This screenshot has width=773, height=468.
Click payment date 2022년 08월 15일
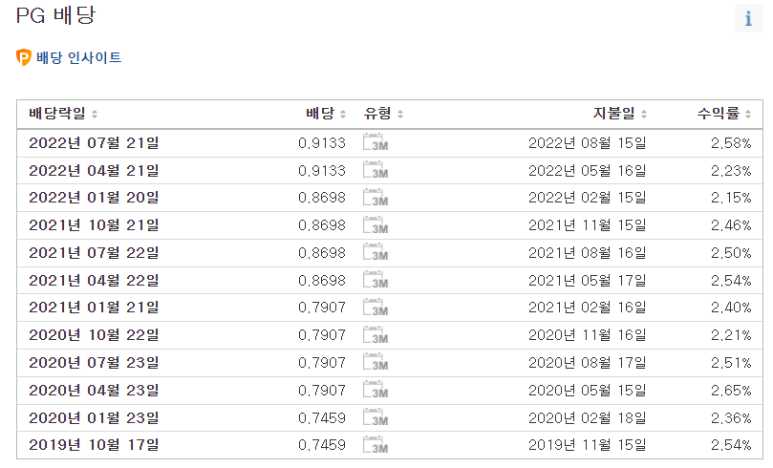pos(587,143)
